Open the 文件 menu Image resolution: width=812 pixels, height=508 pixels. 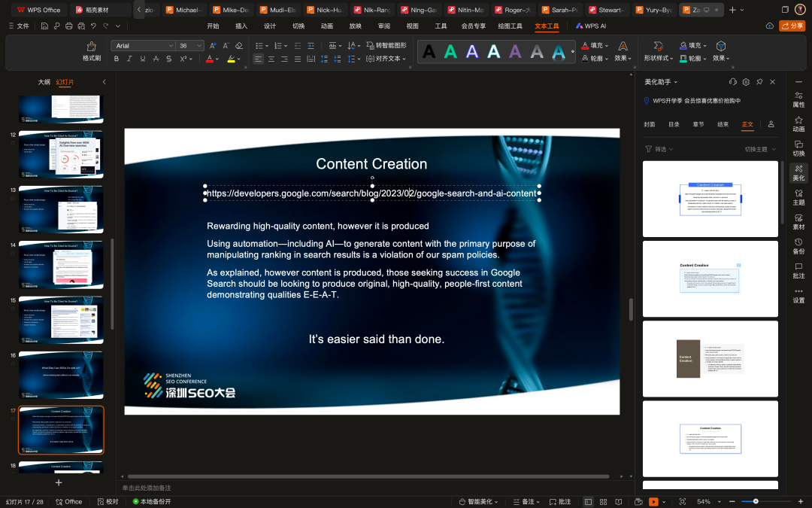click(x=19, y=26)
